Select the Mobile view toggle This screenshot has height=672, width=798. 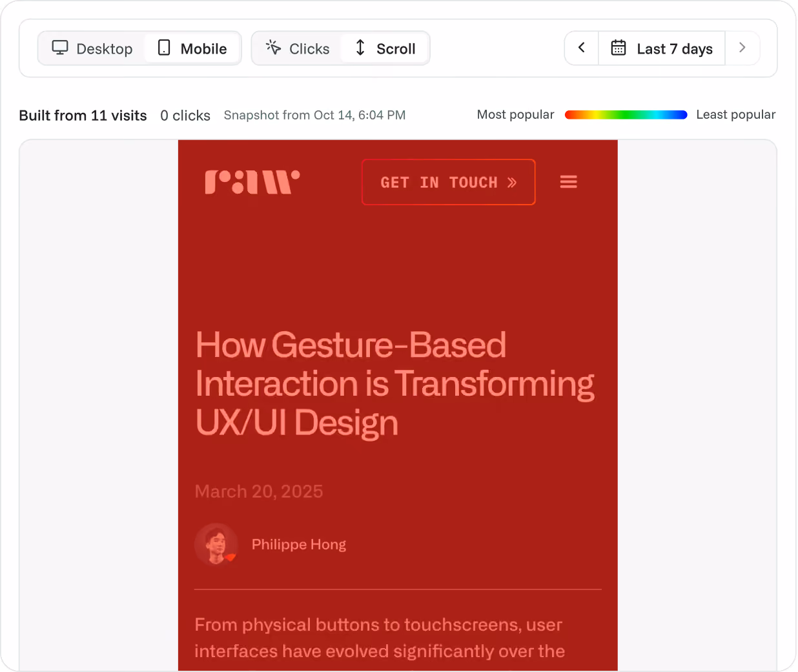(x=192, y=48)
